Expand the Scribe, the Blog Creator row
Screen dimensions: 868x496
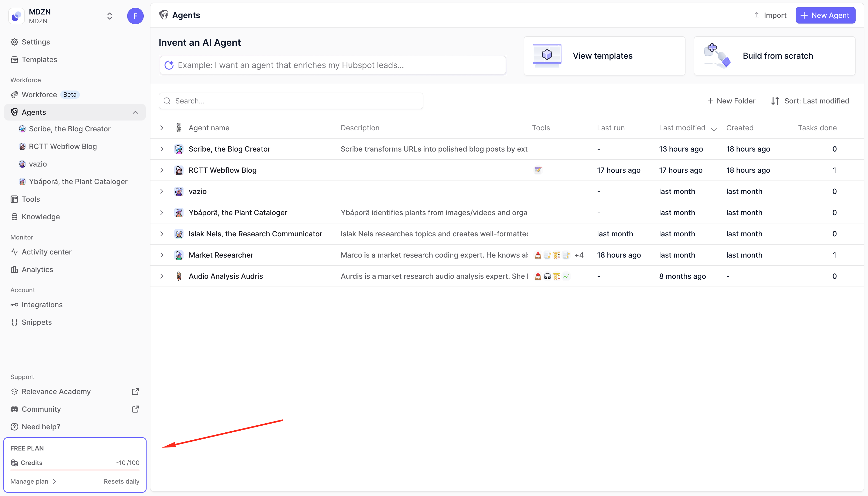(x=162, y=149)
